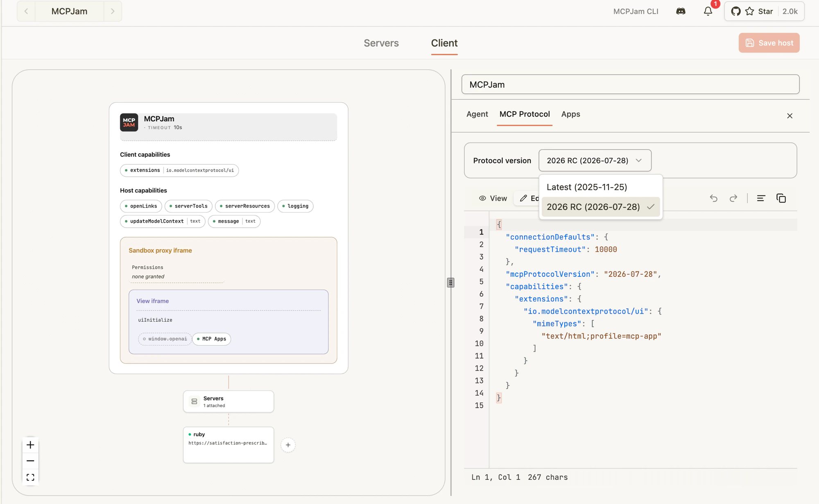The height and width of the screenshot is (504, 819).
Task: Click the serverResources capability chip
Action: (x=245, y=206)
